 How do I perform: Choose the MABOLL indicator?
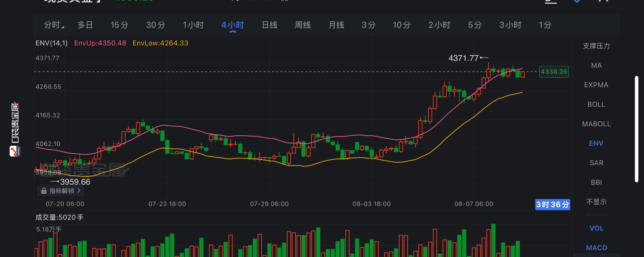pyautogui.click(x=596, y=124)
